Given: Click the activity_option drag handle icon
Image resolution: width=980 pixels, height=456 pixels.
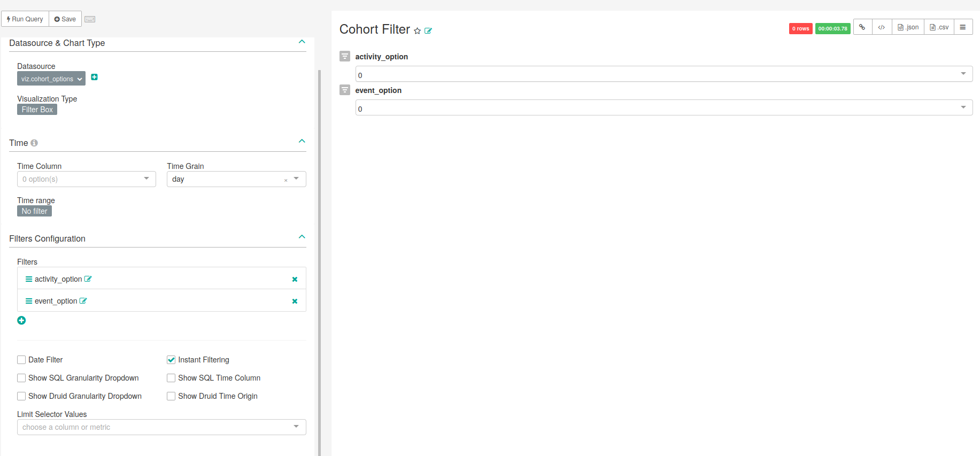Looking at the screenshot, I should tap(29, 279).
